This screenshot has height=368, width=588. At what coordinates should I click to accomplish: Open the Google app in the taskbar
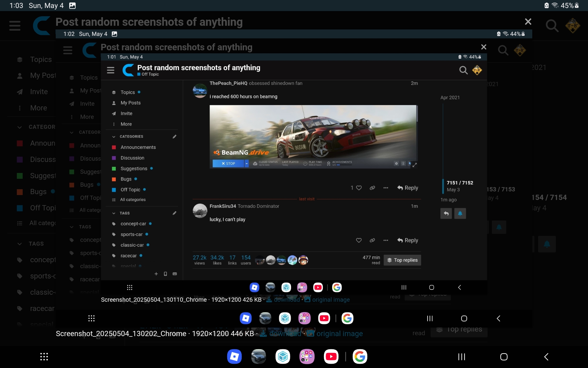[x=360, y=357]
